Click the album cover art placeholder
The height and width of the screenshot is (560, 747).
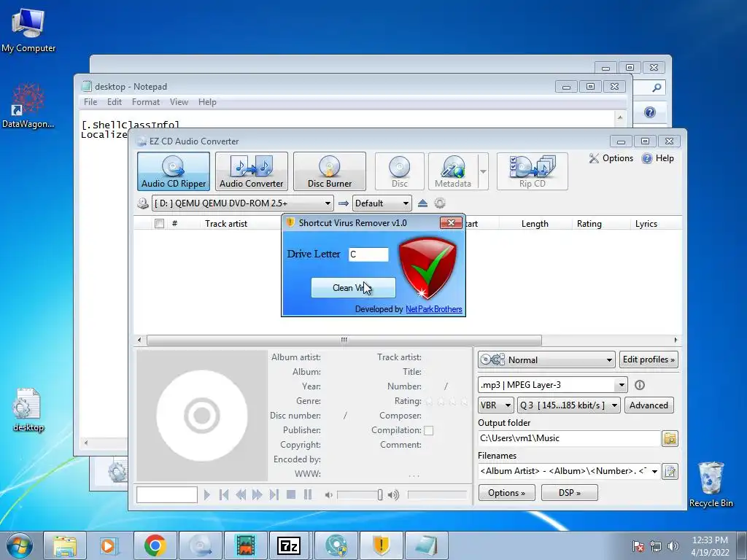tap(202, 415)
